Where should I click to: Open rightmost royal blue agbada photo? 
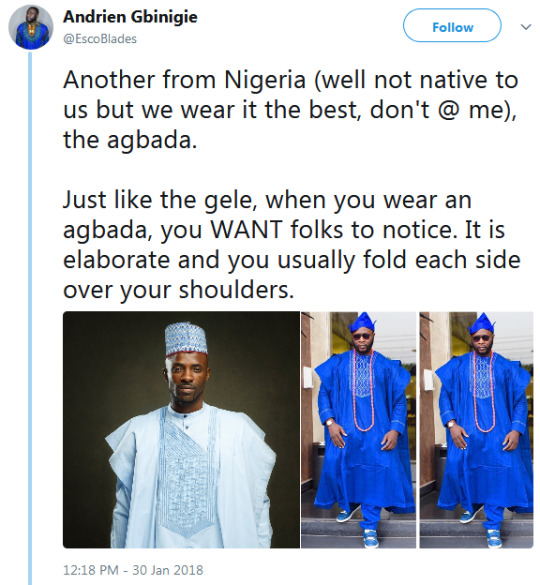point(476,429)
